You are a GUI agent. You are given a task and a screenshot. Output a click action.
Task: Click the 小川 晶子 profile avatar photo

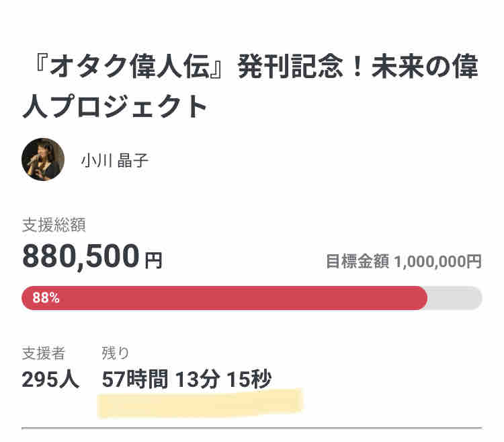pos(43,159)
